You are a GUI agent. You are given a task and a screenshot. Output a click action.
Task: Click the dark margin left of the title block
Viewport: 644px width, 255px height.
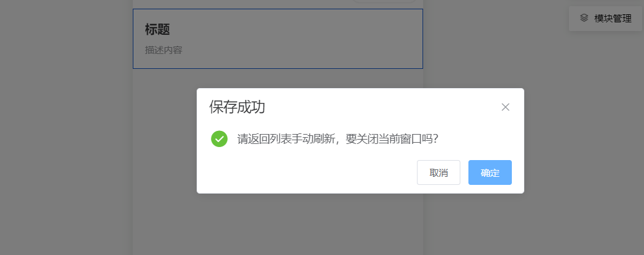click(x=66, y=38)
